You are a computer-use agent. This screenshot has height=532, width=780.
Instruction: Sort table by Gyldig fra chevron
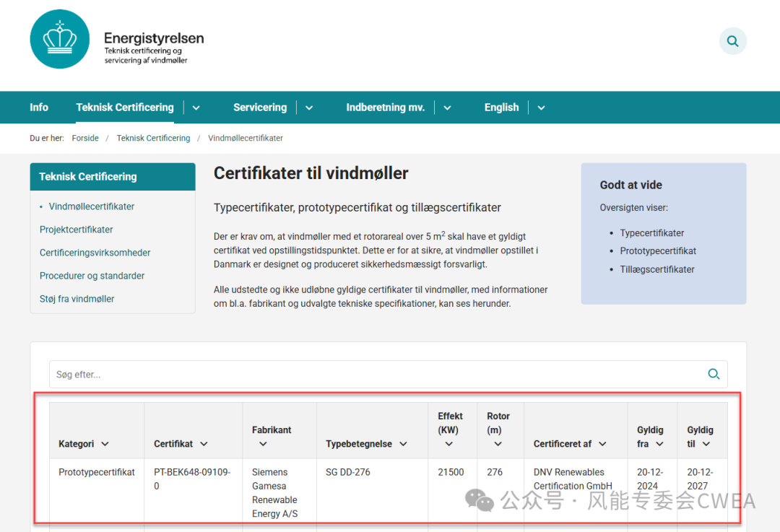pos(659,444)
